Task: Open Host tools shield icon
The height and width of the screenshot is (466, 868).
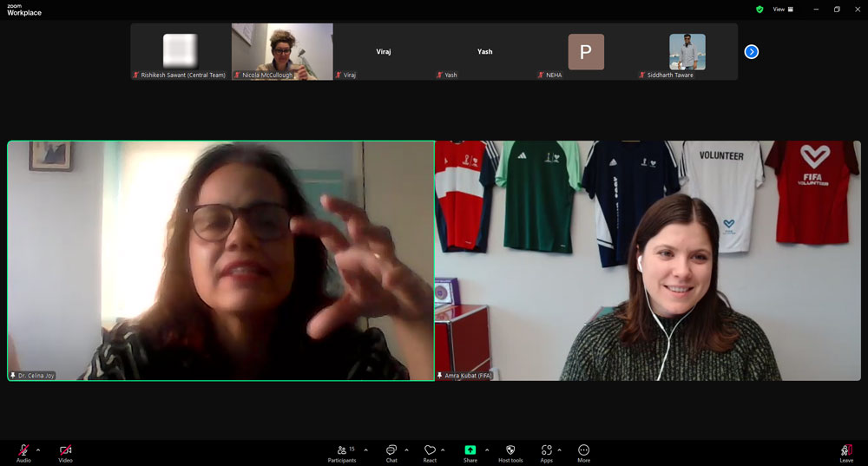Action: pyautogui.click(x=510, y=450)
